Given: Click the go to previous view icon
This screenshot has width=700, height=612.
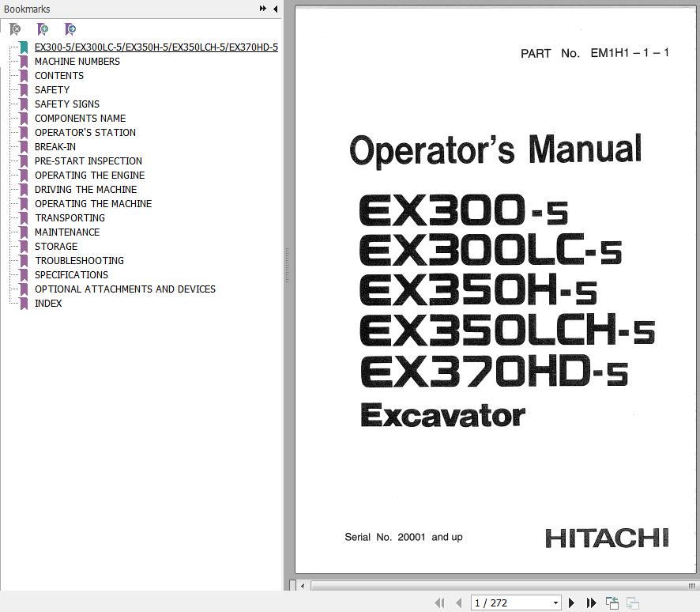Looking at the screenshot, I should click(612, 603).
